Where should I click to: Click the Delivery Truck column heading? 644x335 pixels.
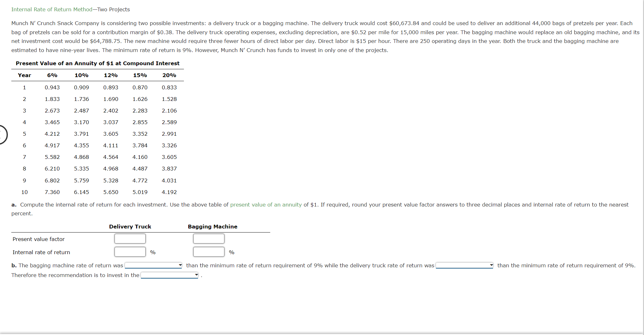130,226
